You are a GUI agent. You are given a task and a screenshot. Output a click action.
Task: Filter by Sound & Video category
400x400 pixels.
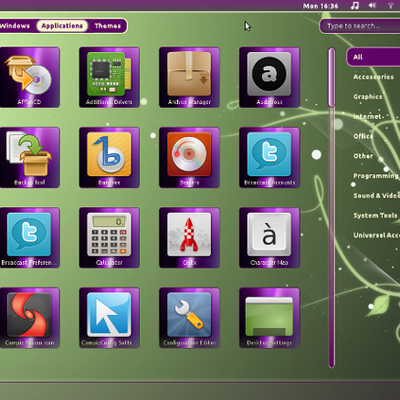(x=376, y=195)
